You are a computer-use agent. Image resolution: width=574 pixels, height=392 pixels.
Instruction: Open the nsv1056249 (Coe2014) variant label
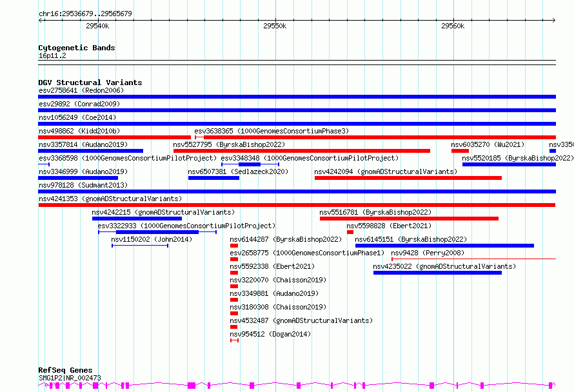pyautogui.click(x=77, y=117)
